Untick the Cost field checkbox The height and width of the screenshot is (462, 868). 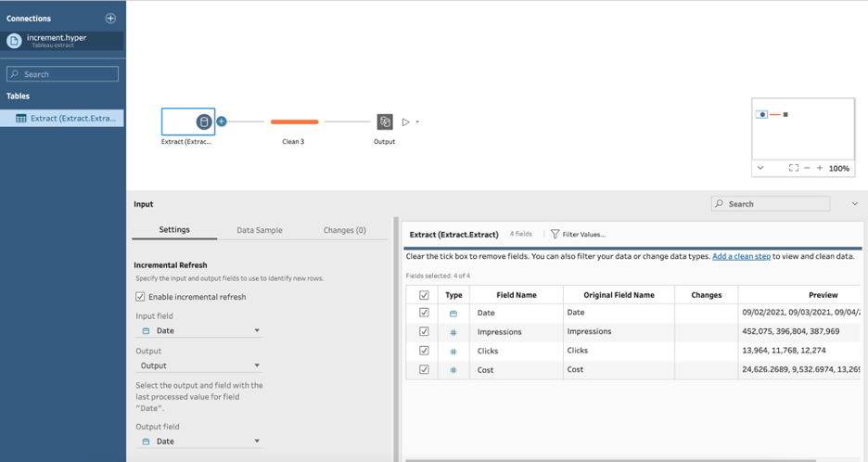[x=424, y=369]
